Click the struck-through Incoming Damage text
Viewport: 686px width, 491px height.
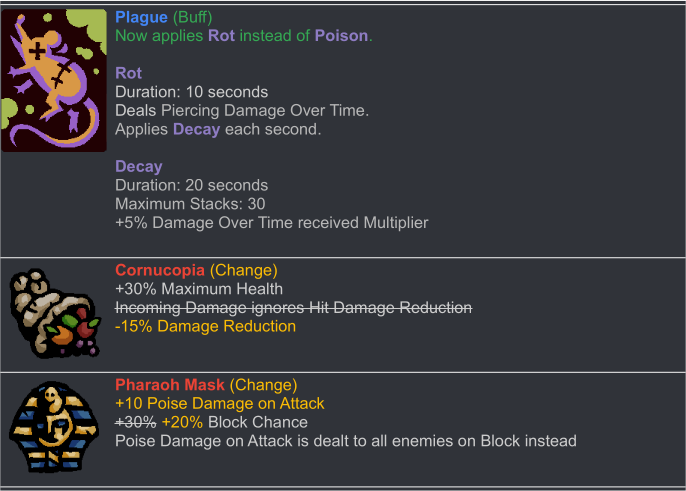(x=294, y=308)
